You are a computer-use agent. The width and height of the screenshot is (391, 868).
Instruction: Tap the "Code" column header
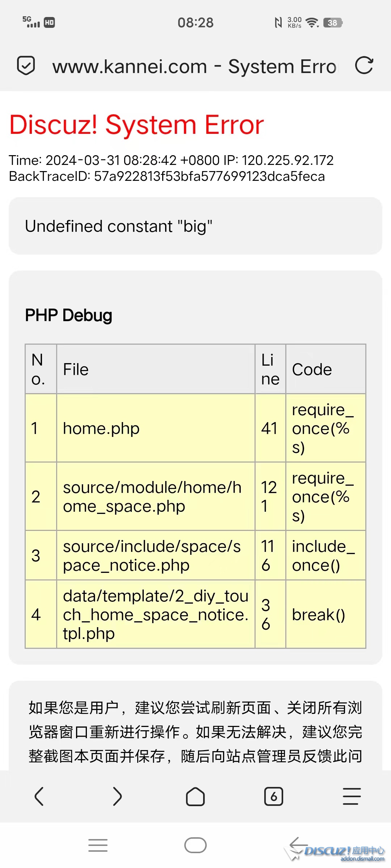[x=326, y=369]
